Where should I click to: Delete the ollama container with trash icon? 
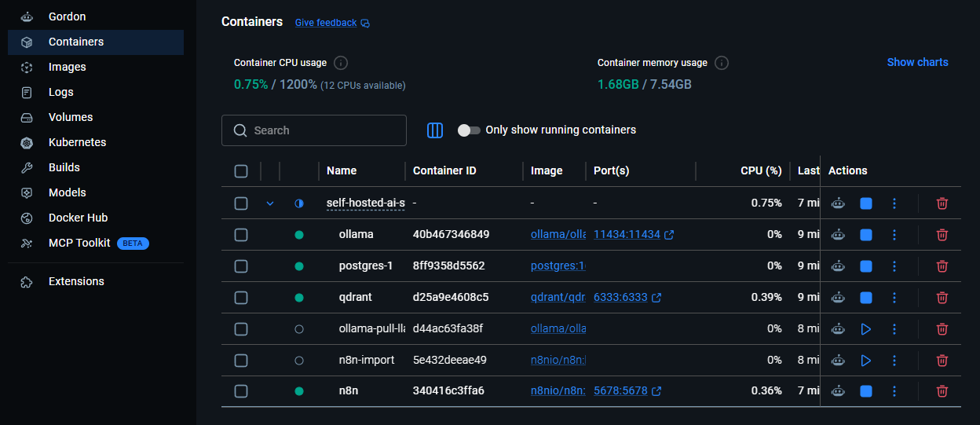coord(942,234)
